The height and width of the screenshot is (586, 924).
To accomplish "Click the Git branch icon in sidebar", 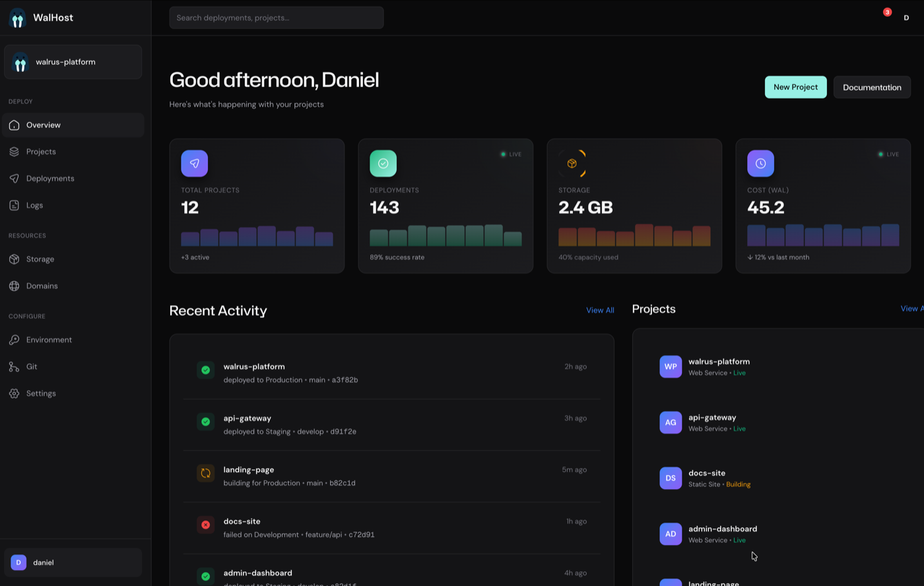I will click(15, 367).
